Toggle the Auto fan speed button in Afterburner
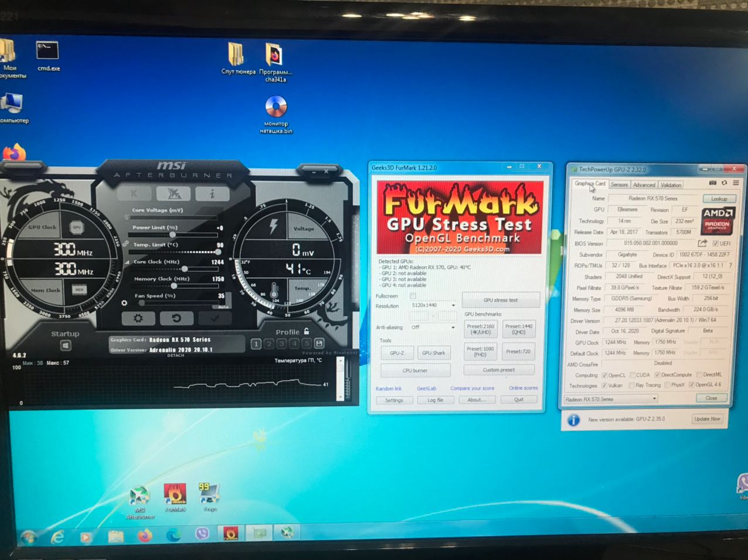Viewport: 748px width, 560px height. tap(223, 307)
